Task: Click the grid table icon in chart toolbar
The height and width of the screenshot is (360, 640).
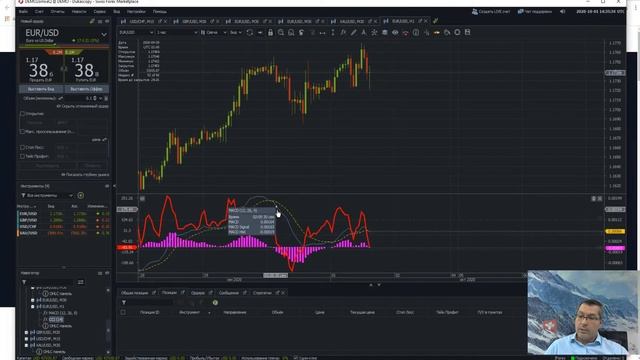Action: pos(384,32)
